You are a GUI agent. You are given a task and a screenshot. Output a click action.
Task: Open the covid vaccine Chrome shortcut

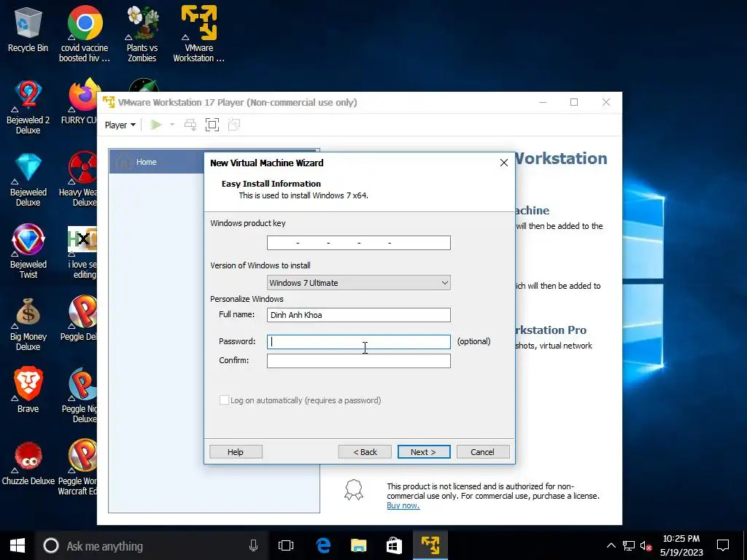85,34
